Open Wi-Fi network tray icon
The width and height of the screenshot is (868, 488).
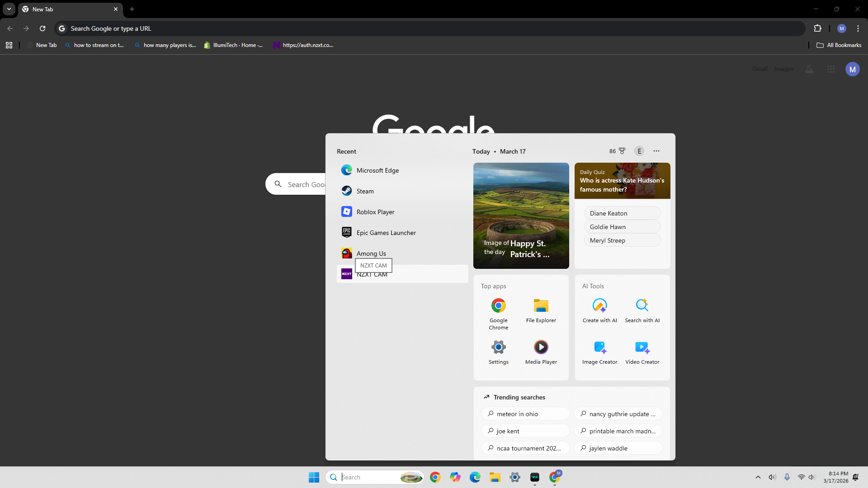click(801, 477)
